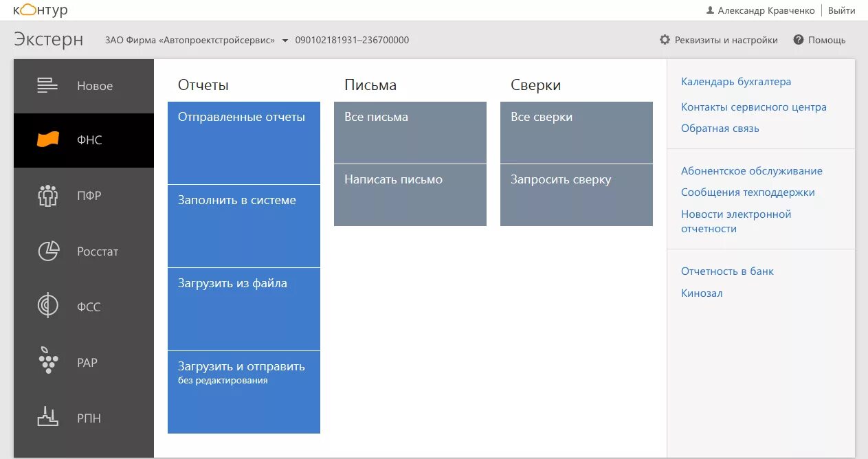The image size is (868, 459).
Task: Switch to the ФНС menu label
Action: [89, 139]
